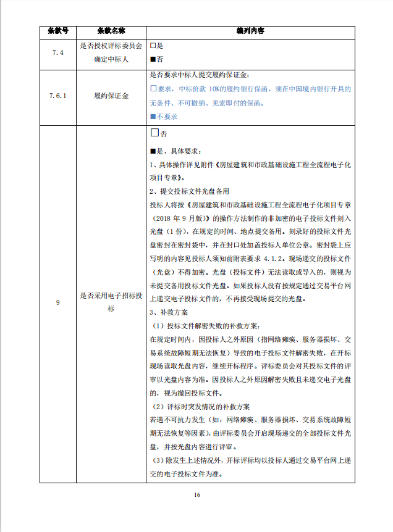Toggle the blue 不要求 checkbox

tap(153, 117)
